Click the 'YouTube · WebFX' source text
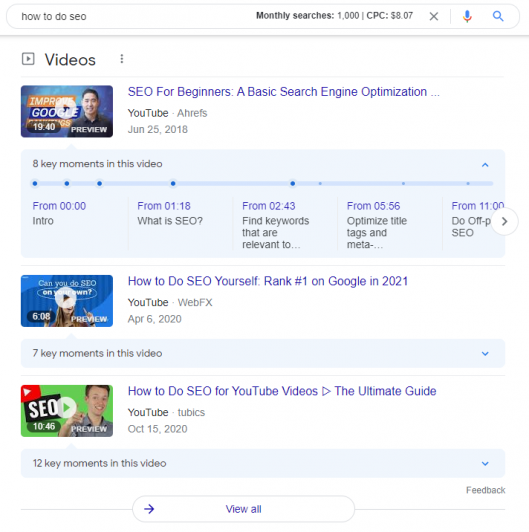This screenshot has height=532, width=529. [170, 303]
